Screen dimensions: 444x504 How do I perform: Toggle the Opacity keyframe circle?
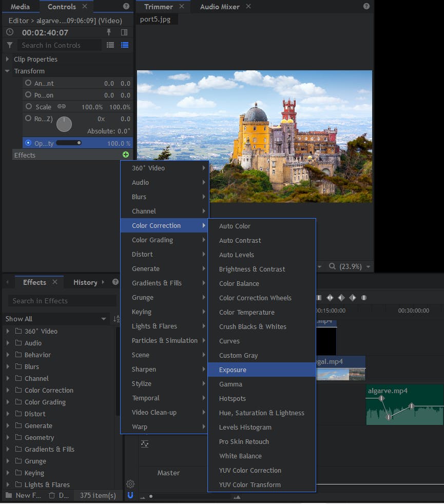pyautogui.click(x=28, y=143)
